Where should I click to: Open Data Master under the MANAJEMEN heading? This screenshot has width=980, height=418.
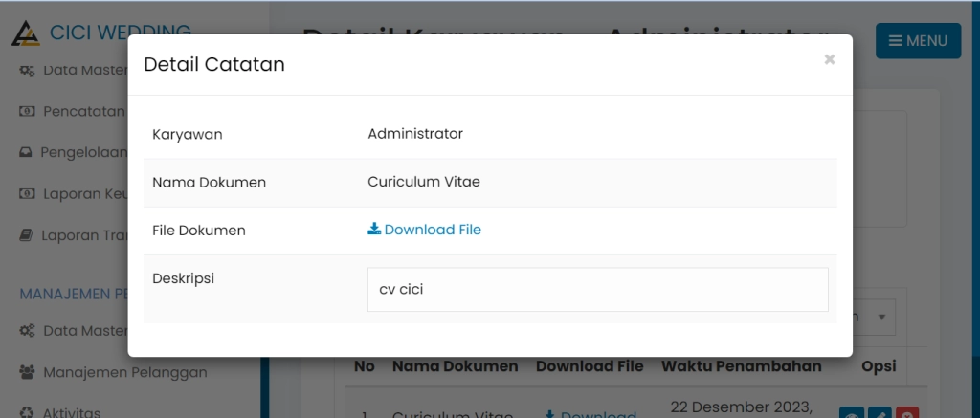click(85, 331)
